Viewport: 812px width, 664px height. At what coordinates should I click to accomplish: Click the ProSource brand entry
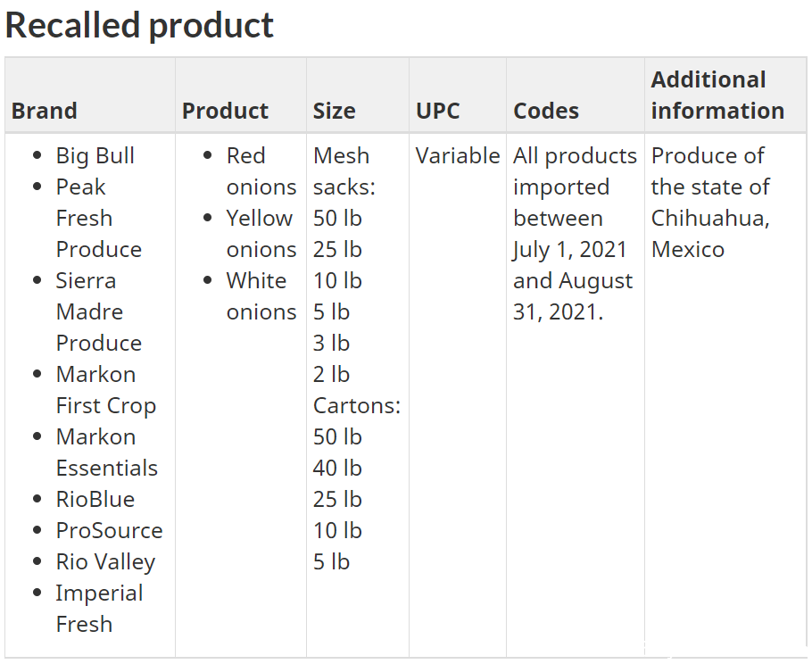[x=109, y=530]
